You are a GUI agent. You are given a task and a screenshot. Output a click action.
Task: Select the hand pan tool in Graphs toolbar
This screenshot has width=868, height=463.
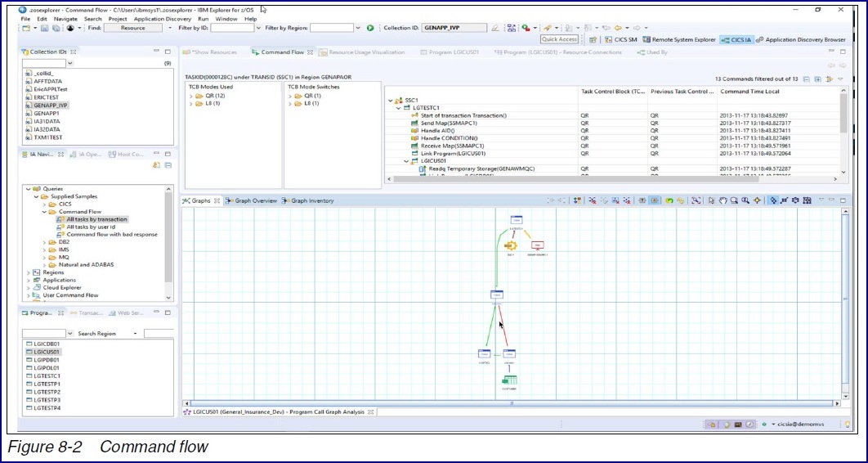(722, 200)
